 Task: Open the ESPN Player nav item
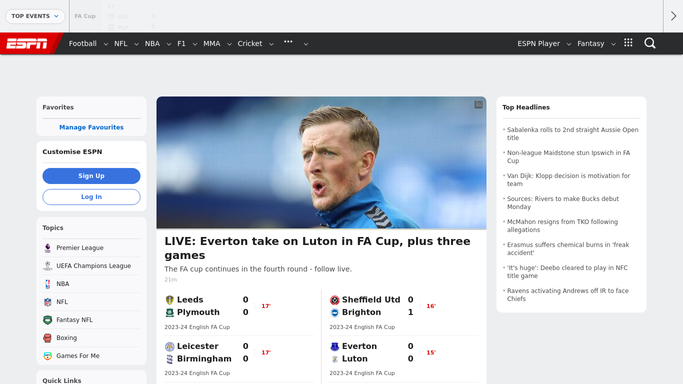coord(538,44)
